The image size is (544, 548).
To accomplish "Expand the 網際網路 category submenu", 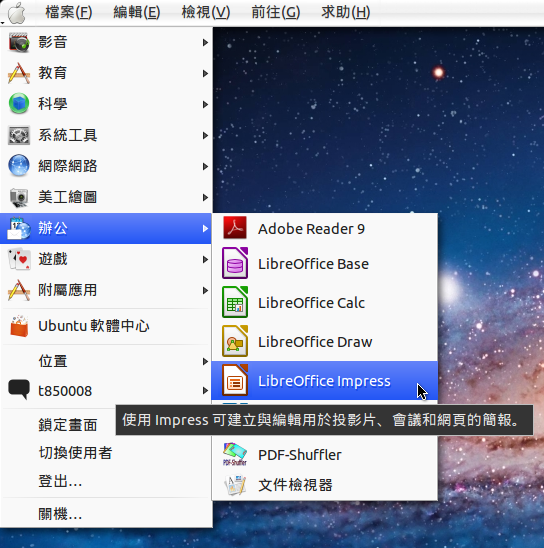I will 106,166.
